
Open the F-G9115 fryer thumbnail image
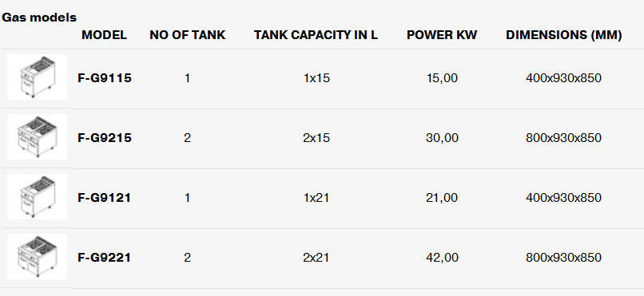37,77
